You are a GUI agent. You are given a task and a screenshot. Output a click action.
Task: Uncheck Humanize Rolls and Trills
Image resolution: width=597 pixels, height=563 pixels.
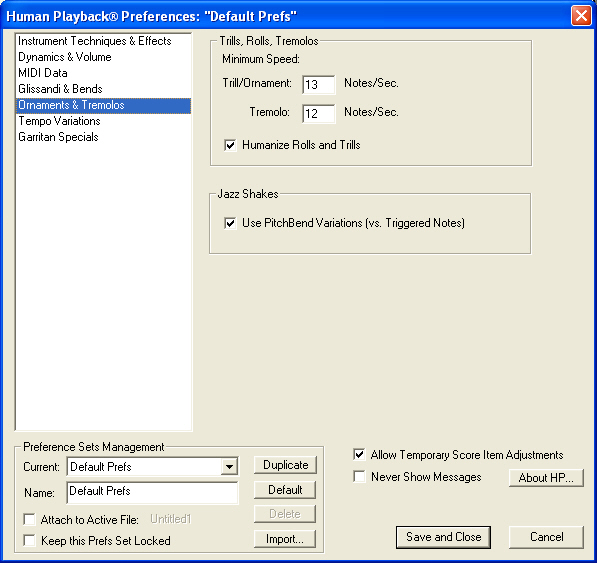[x=230, y=145]
